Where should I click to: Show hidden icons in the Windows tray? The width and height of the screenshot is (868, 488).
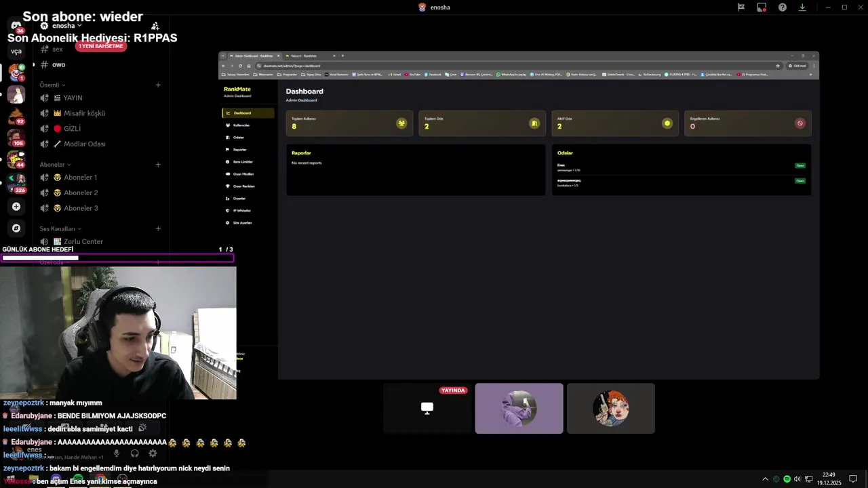click(766, 479)
